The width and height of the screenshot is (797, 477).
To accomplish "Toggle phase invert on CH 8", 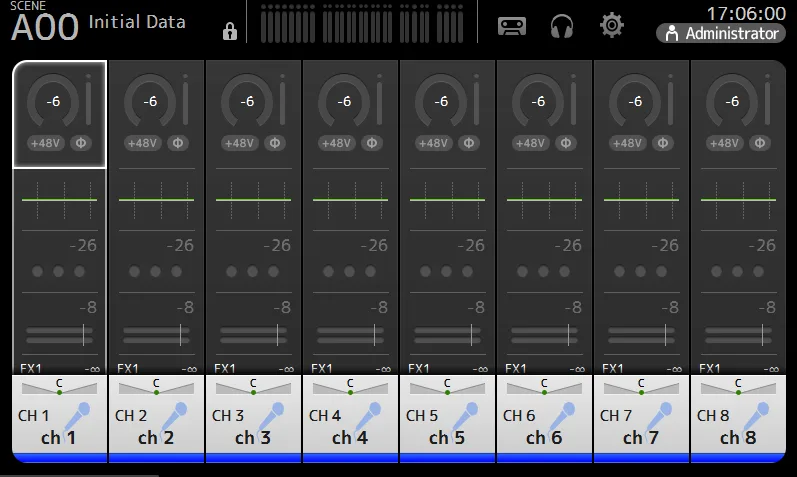I will pyautogui.click(x=760, y=143).
